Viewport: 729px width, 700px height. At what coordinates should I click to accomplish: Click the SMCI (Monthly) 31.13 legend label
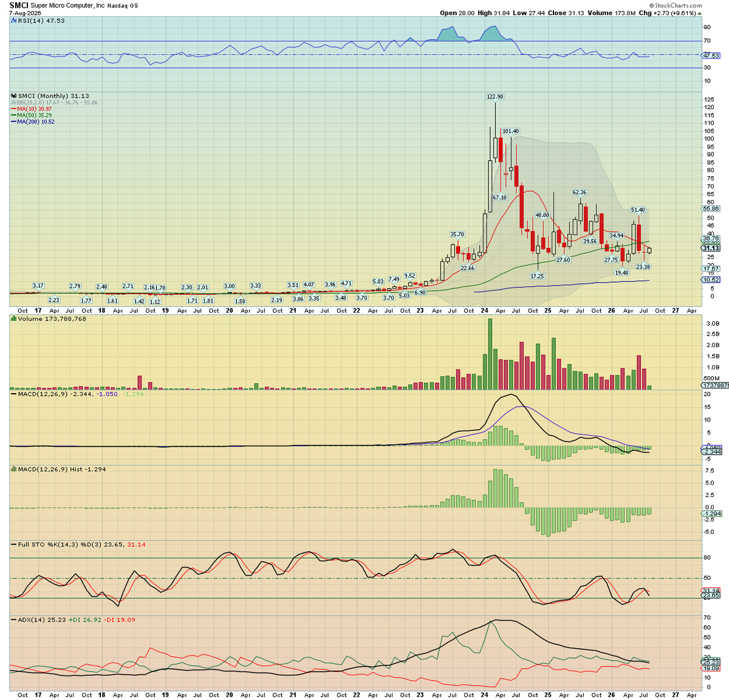tap(53, 96)
